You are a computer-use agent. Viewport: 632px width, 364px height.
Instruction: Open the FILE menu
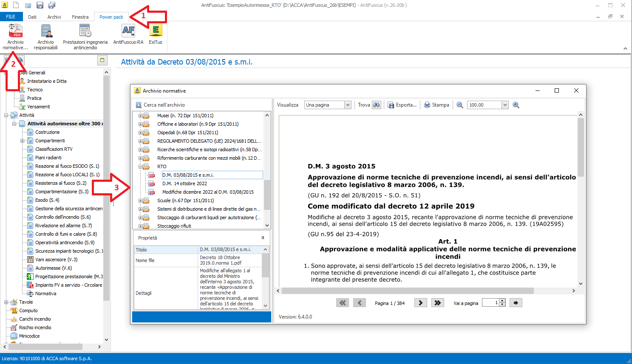(x=11, y=17)
